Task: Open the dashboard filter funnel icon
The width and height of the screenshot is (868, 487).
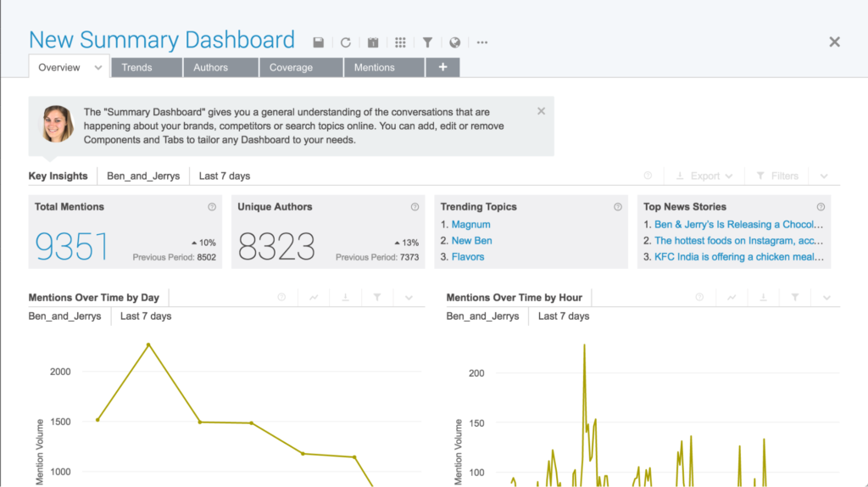Action: 427,42
